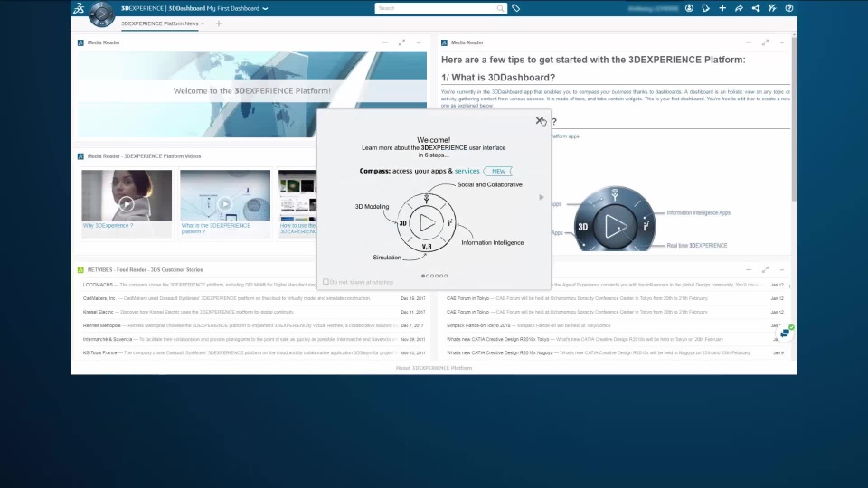Click the NEW badge in Welcome dialog

point(497,171)
